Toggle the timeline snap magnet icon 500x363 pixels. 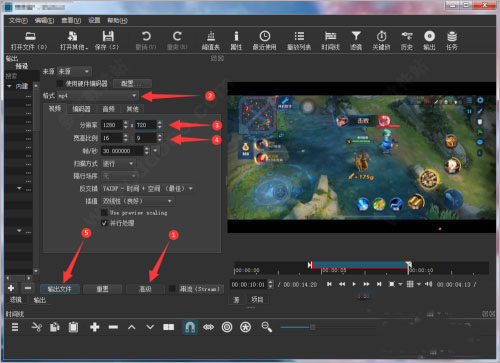click(x=190, y=327)
